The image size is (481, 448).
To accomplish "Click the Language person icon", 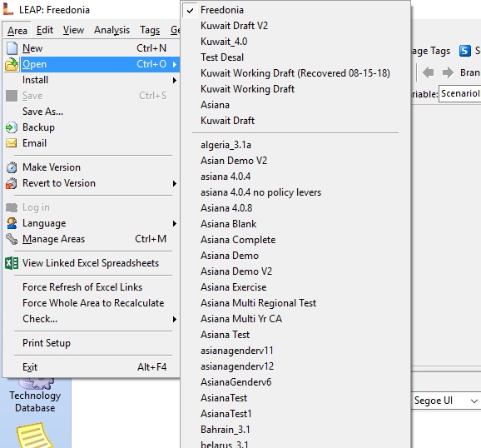I will point(12,223).
